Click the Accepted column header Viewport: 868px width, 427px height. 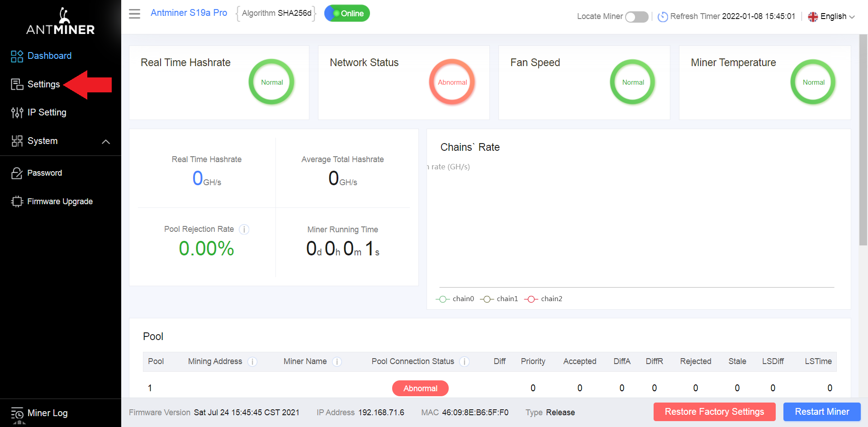click(x=579, y=361)
